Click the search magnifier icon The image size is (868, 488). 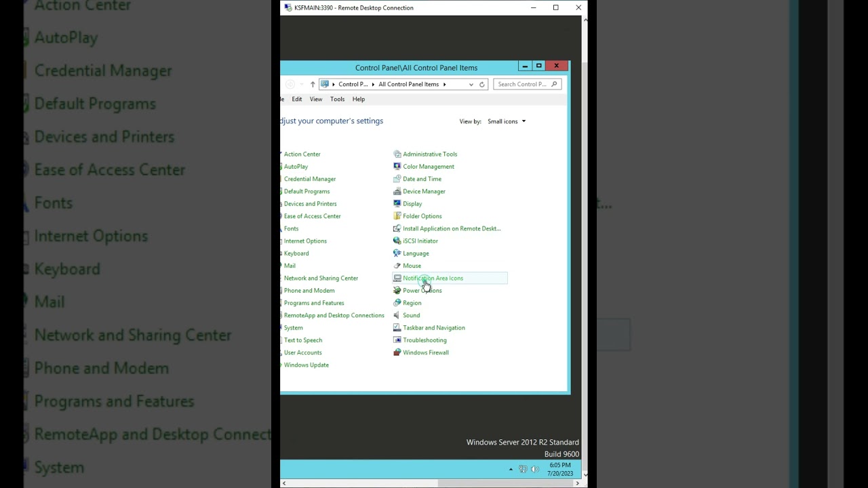(x=554, y=84)
